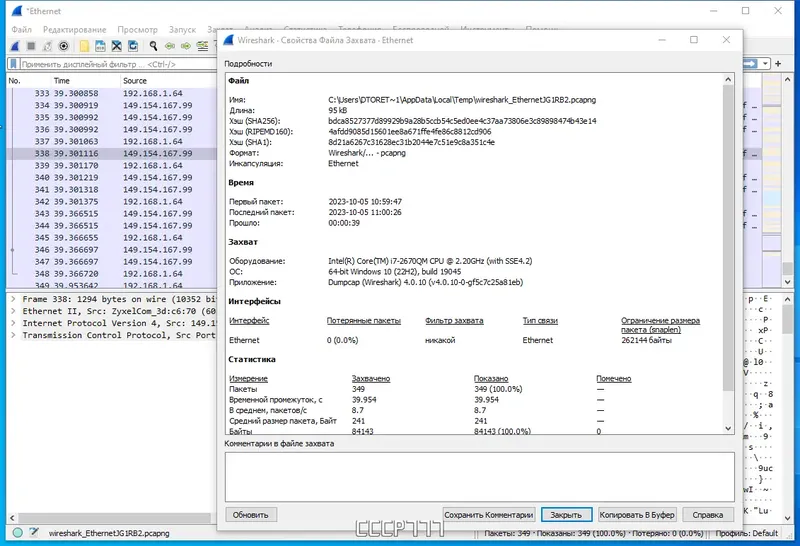Screen dimensions: 800x546
Task: Open display filter history dropdown arrow
Action: coord(765,63)
